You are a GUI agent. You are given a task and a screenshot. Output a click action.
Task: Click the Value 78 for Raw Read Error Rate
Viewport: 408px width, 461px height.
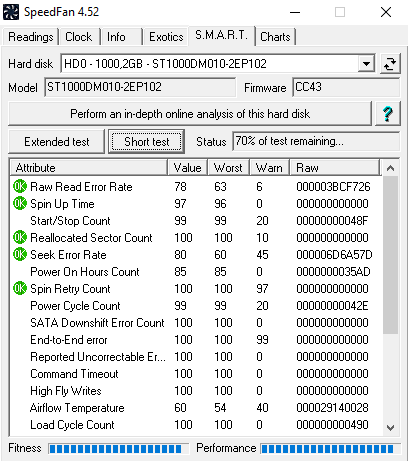180,187
